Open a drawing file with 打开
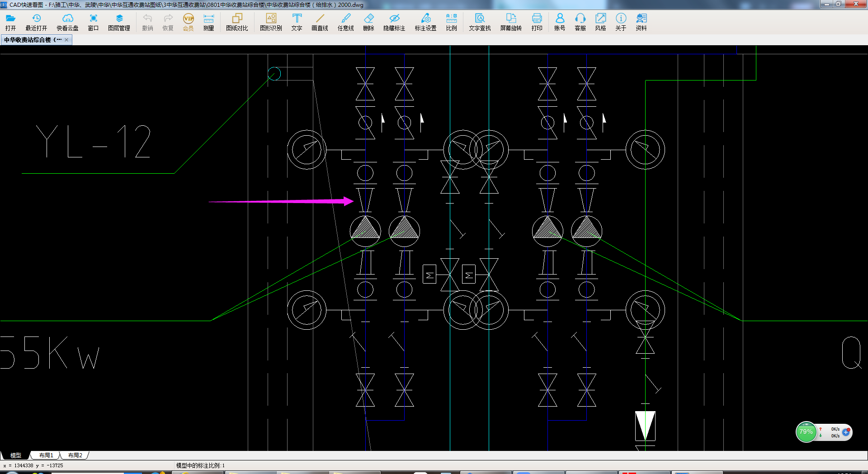The height and width of the screenshot is (474, 868). (x=10, y=22)
